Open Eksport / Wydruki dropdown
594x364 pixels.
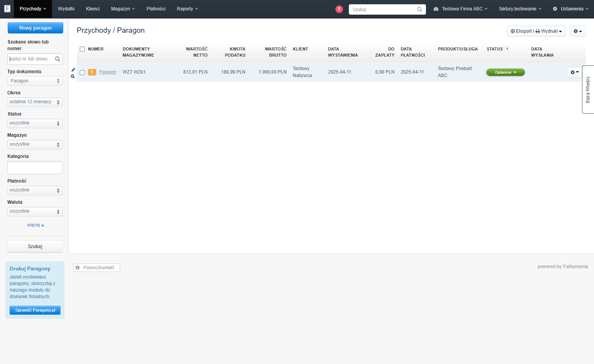click(x=536, y=31)
